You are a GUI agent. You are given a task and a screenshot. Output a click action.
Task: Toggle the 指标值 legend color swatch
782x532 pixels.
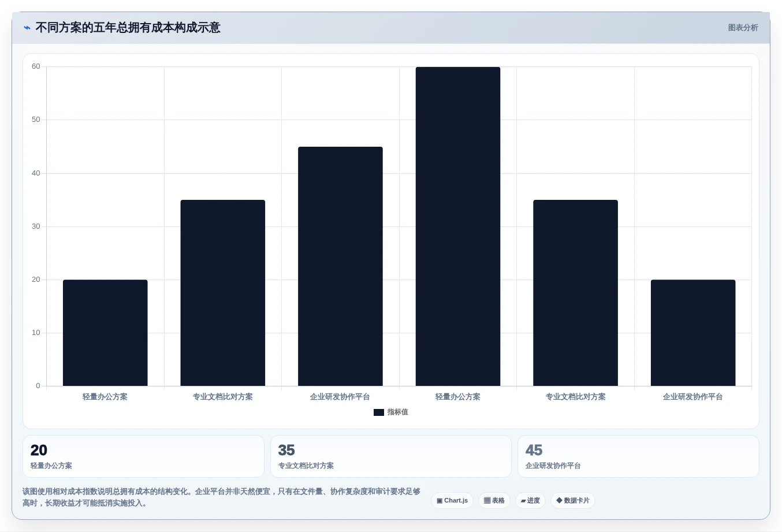(x=379, y=412)
